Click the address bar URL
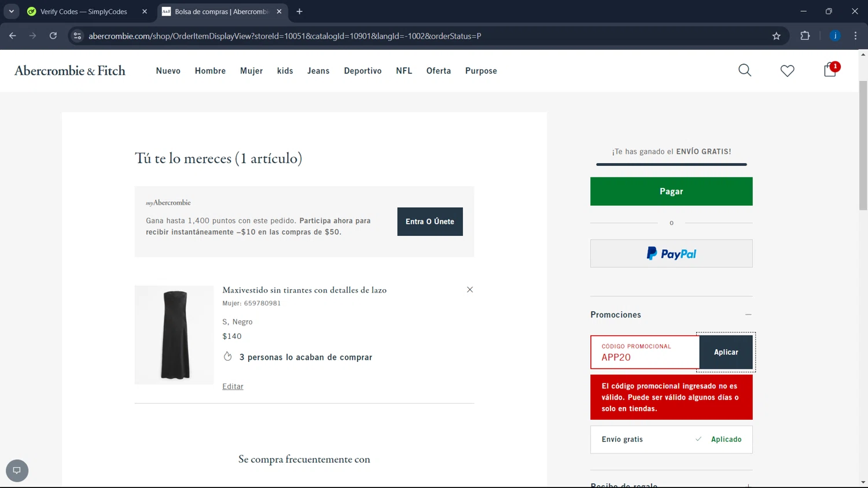 (285, 36)
